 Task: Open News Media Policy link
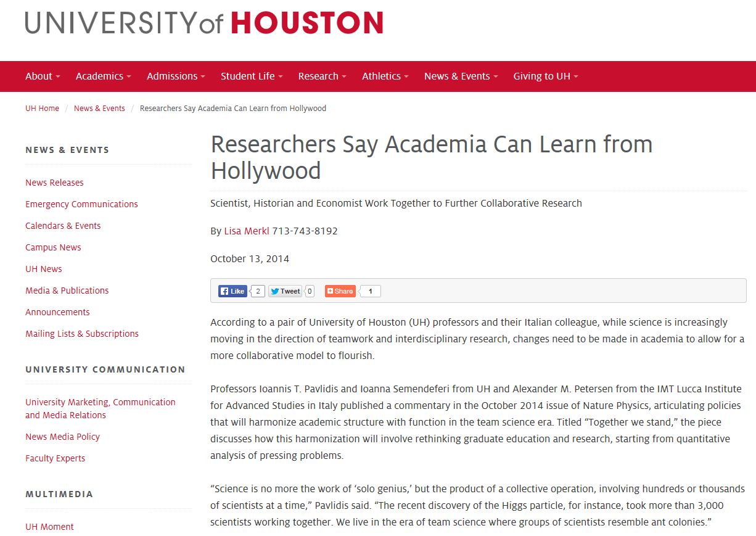(62, 437)
